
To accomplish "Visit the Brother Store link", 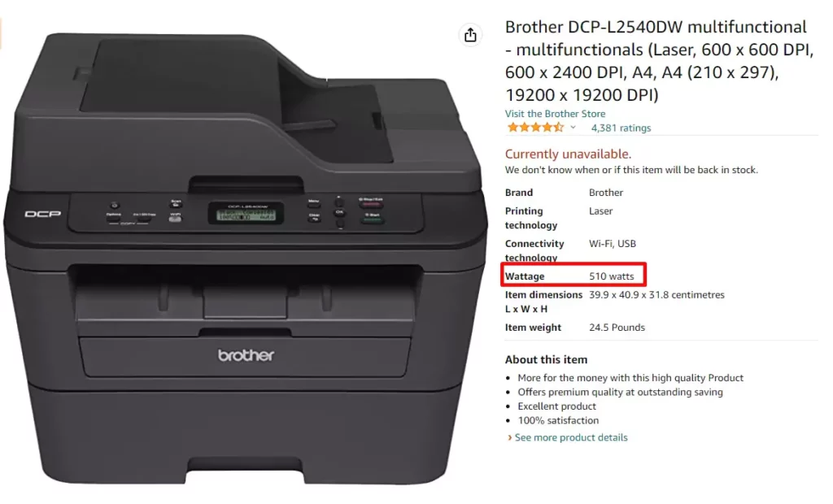I will coord(555,114).
